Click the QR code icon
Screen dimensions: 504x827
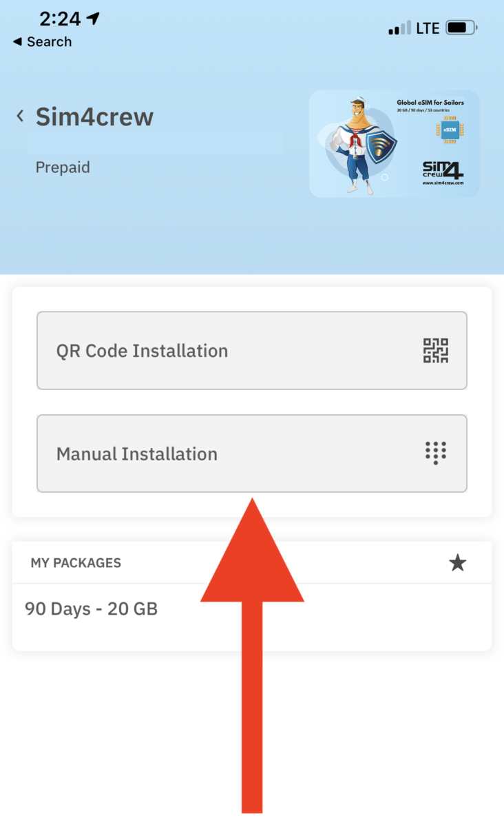pos(435,350)
